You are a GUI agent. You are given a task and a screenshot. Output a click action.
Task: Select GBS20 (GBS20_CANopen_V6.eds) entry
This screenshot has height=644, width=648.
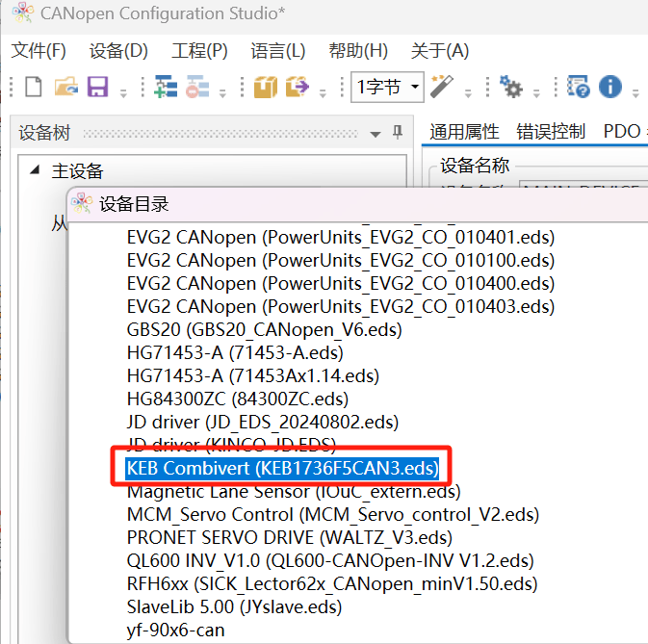click(264, 329)
